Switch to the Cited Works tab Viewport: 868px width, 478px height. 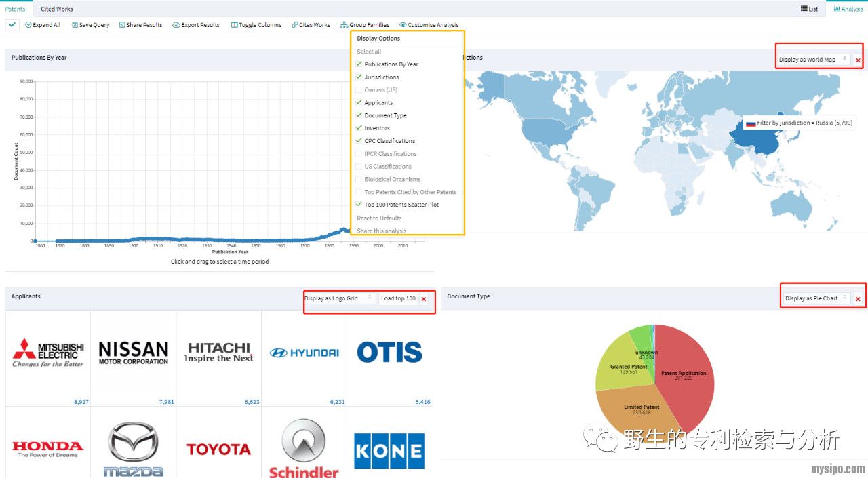click(x=57, y=9)
